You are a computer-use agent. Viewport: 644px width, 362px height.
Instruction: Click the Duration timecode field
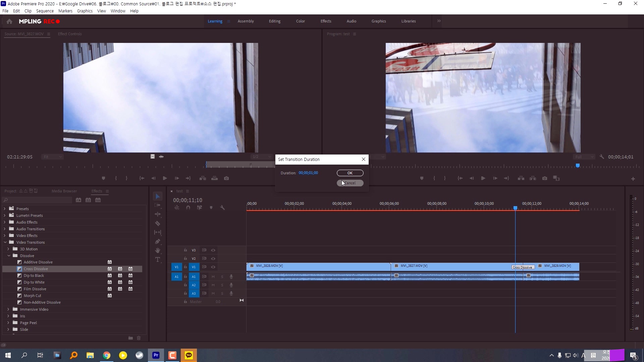[x=308, y=173]
